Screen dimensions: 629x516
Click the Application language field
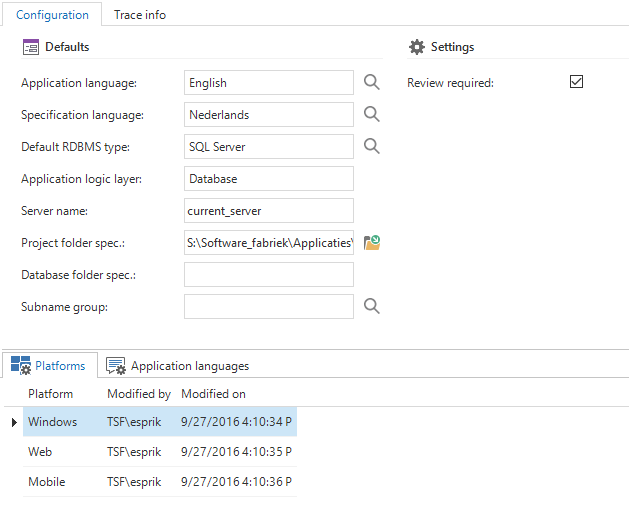coord(269,83)
